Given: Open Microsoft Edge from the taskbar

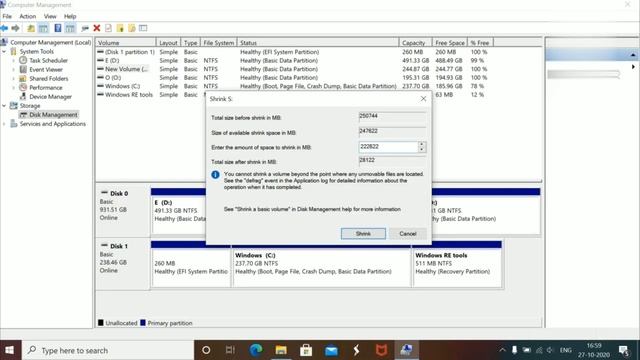Looking at the screenshot, I should point(256,350).
